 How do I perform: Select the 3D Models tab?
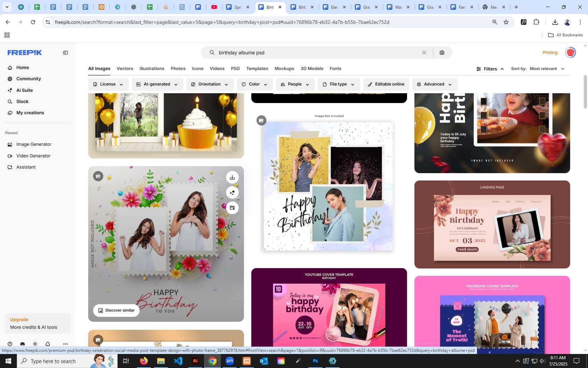[312, 69]
